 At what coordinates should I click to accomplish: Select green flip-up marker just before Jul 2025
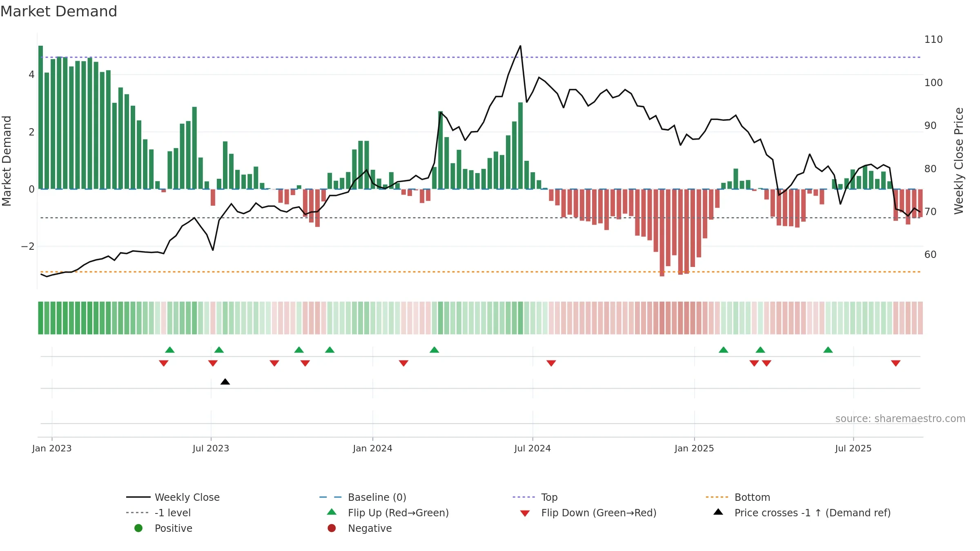(828, 350)
